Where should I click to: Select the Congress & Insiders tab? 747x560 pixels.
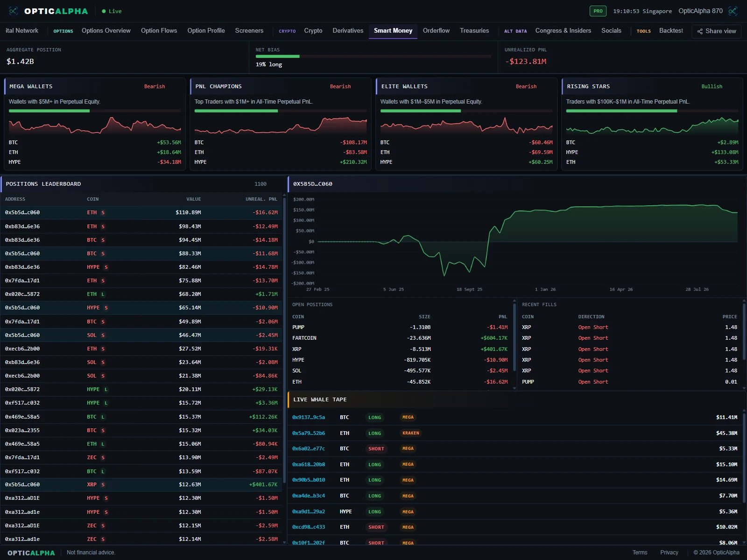(x=563, y=31)
